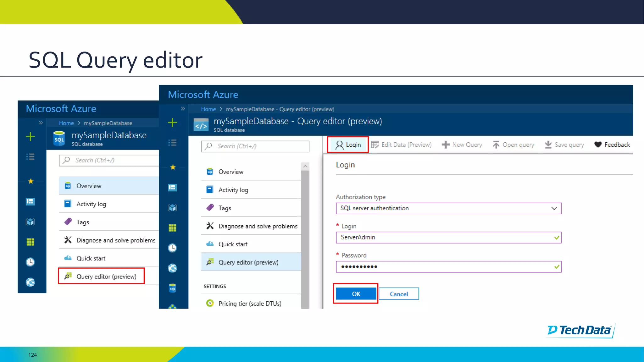This screenshot has width=644, height=362.
Task: Open Resource groups cube icon in left sidebar
Action: [x=30, y=222]
